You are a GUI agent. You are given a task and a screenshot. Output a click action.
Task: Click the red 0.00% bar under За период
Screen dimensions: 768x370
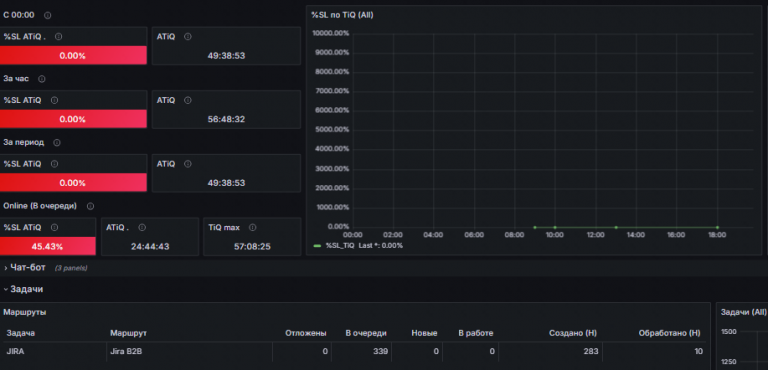point(73,183)
